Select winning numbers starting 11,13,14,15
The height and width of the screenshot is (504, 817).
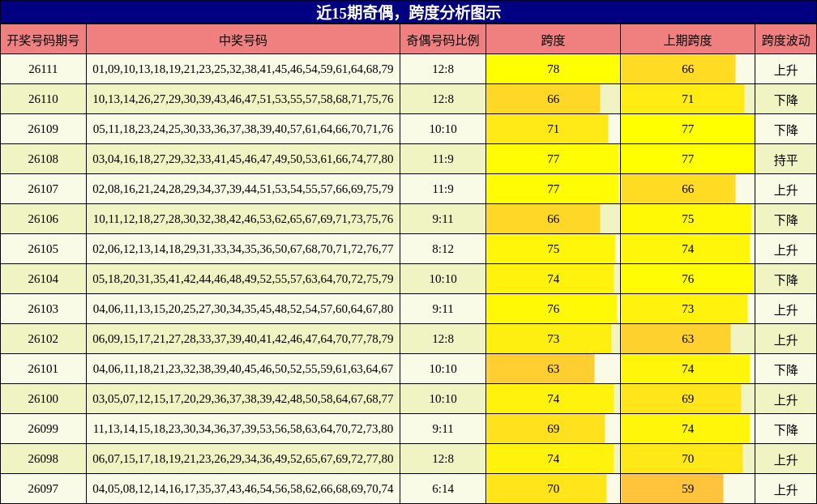[x=243, y=429]
